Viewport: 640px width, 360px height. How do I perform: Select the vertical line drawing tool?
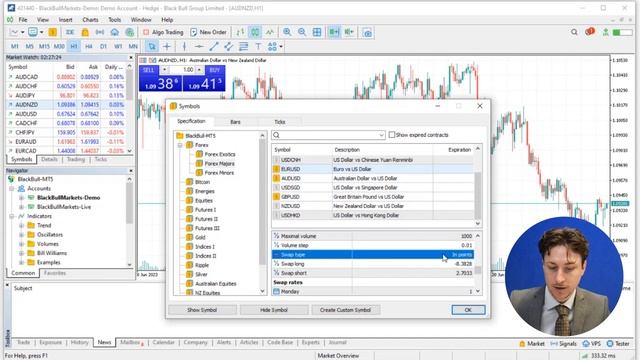pos(184,47)
